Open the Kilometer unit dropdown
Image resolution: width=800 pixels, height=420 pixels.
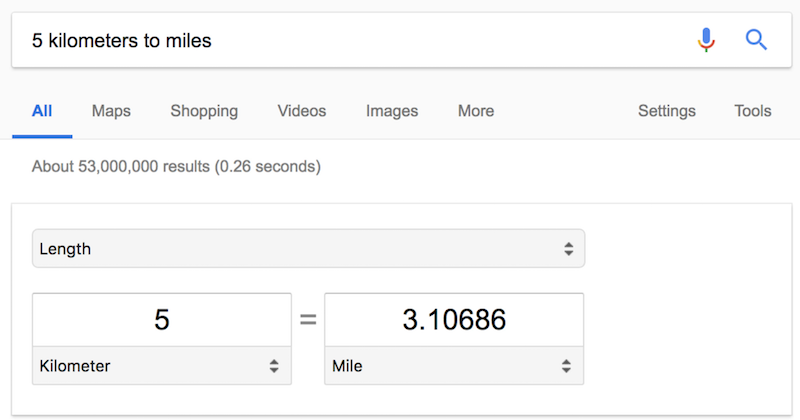pos(161,366)
